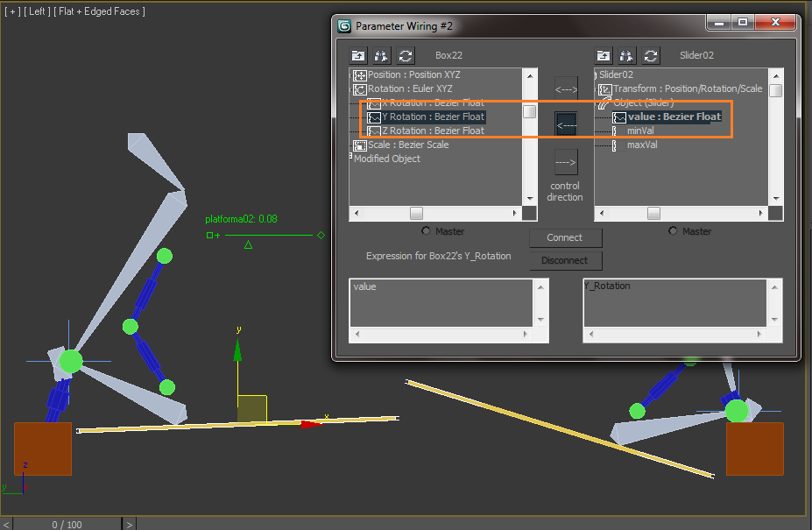The image size is (812, 530).
Task: Select the two-way control direction arrow
Action: tap(566, 89)
